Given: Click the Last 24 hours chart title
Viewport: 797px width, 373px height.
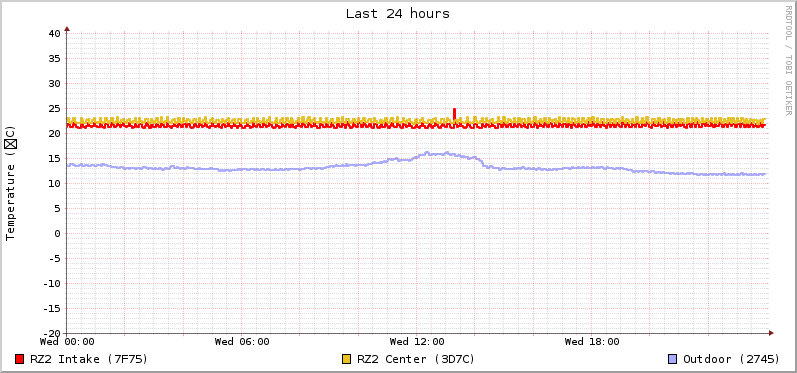Looking at the screenshot, I should pos(398,14).
